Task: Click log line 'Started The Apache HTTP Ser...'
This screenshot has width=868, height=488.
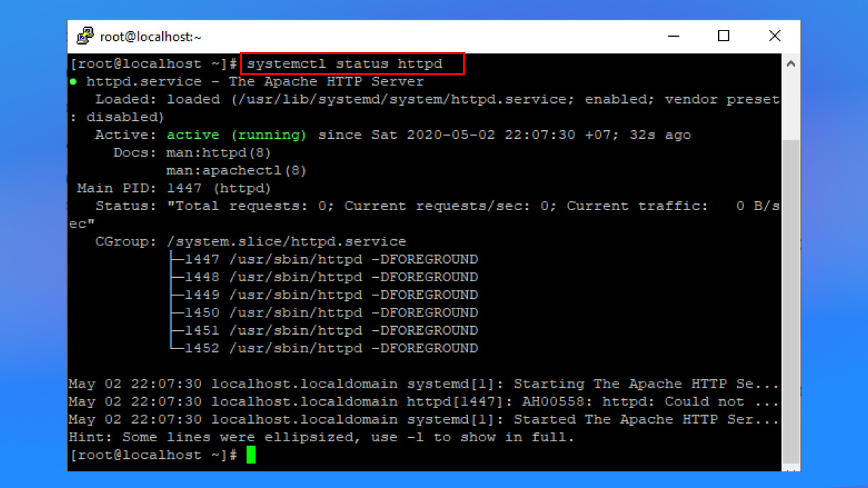Action: [x=424, y=420]
